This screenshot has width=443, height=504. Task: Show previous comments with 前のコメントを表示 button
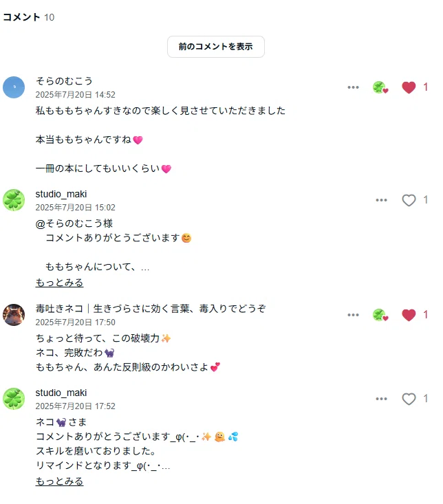216,47
